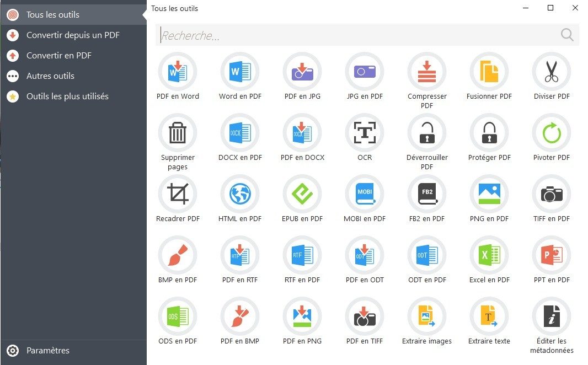Launch DOCX en PDF conversion
Screen dimensions: 588x365
[240, 133]
